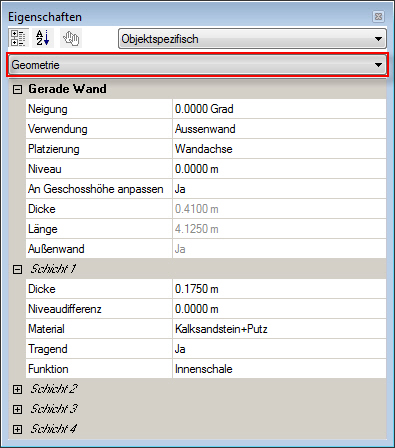Screen dimensions: 395x448
Task: Change the Platzierung value Wandachse
Action: [279, 149]
